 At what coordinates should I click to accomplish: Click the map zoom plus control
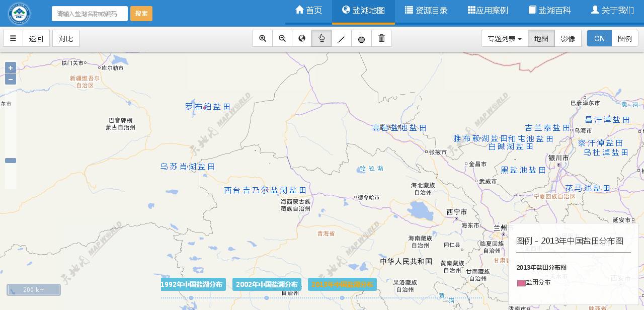point(10,68)
